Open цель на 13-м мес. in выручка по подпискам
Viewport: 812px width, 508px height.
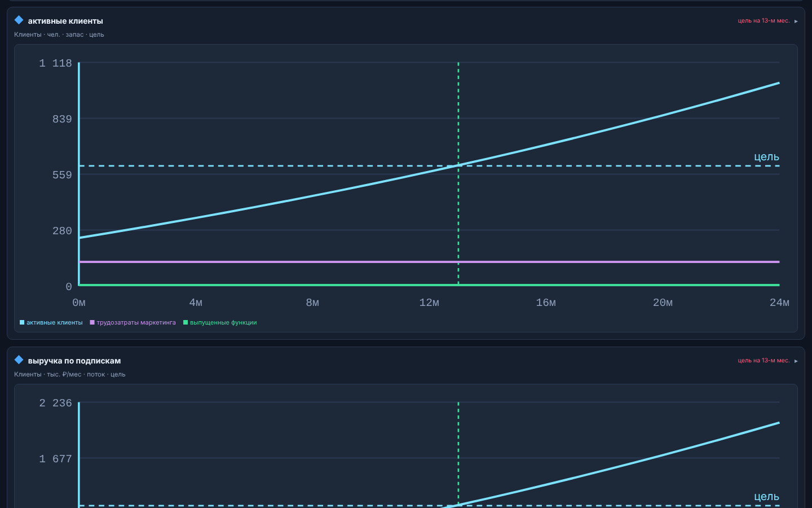click(764, 361)
